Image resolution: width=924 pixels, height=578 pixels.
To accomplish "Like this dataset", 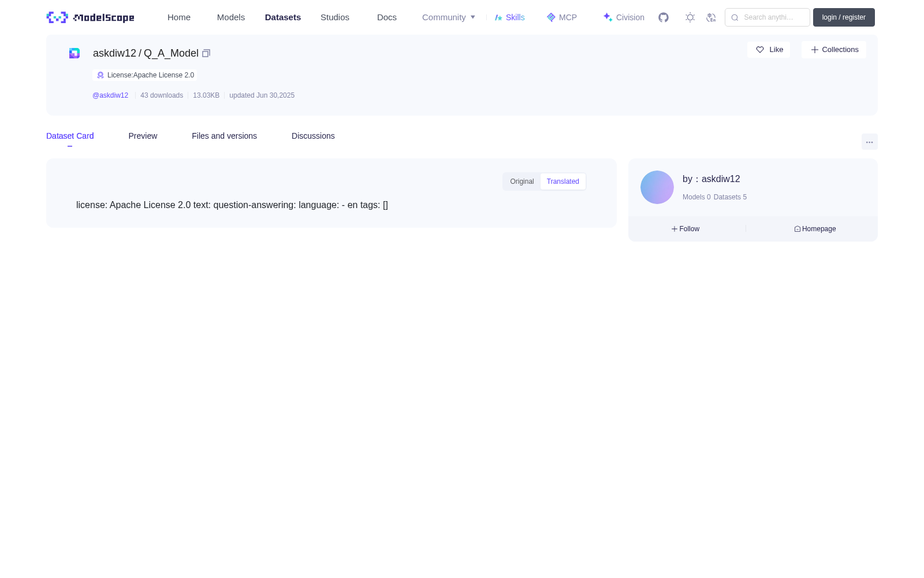I will [x=769, y=50].
